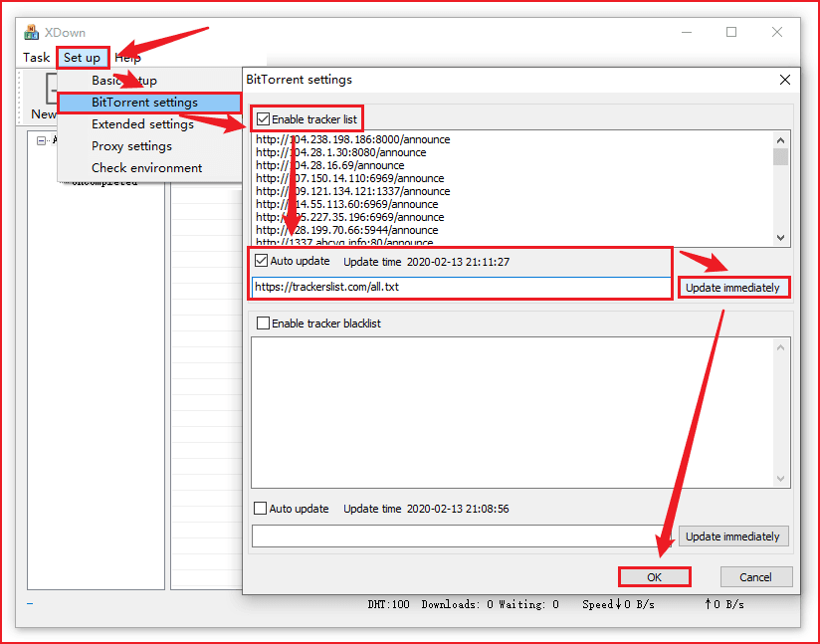The image size is (820, 644).
Task: Close the XDown main window
Action: click(777, 32)
